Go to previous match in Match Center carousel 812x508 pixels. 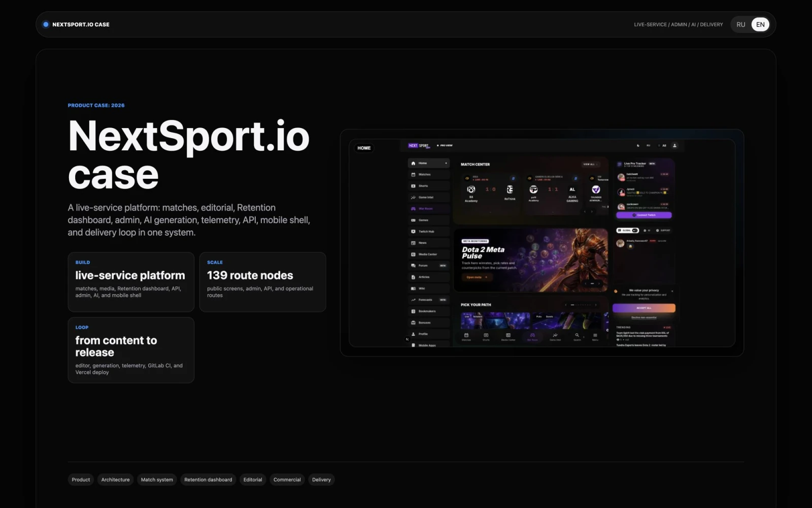click(585, 211)
